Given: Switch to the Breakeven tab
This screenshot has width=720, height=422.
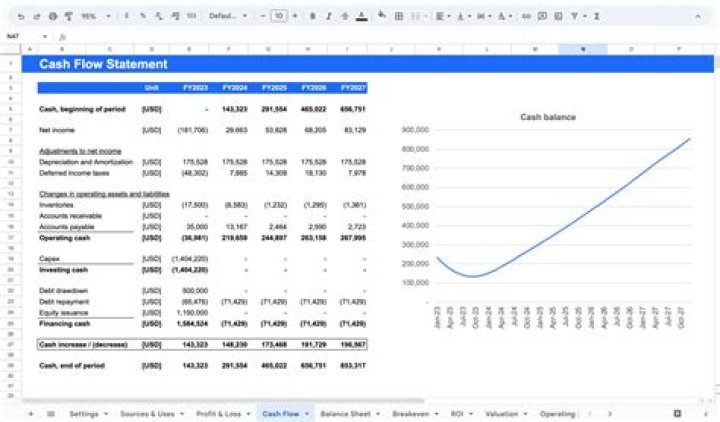Looking at the screenshot, I should [x=411, y=414].
